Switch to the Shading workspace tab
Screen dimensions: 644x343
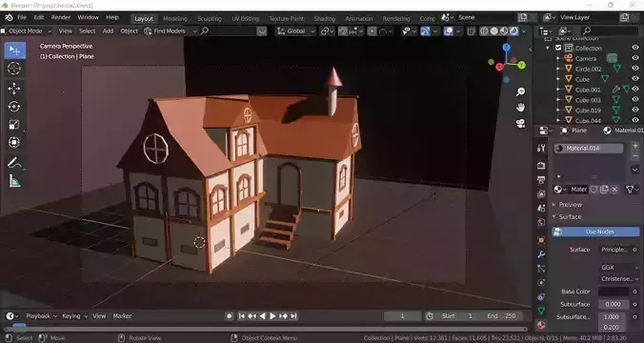(x=325, y=19)
